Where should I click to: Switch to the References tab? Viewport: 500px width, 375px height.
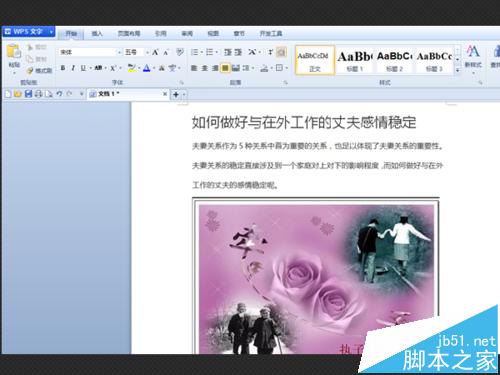(x=160, y=33)
